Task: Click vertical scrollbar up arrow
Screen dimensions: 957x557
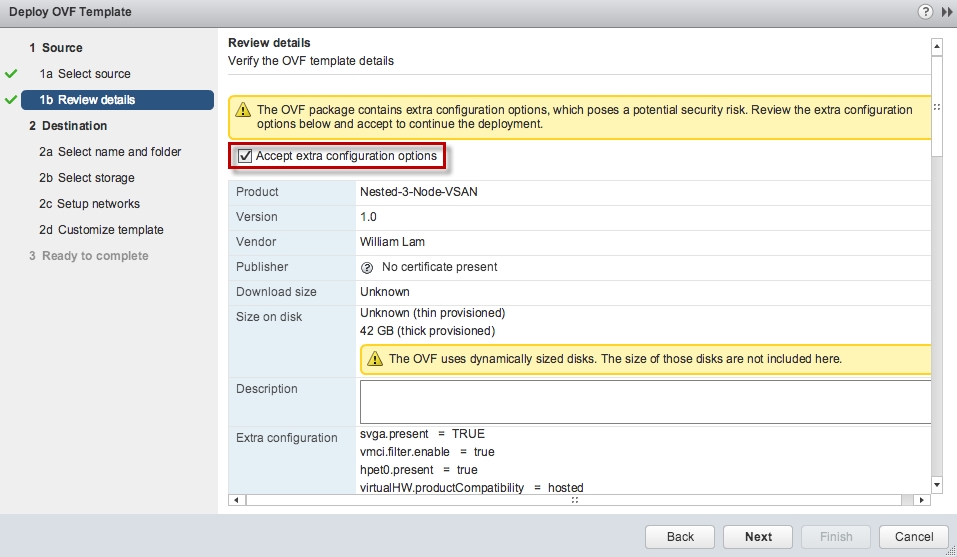Action: coord(937,46)
